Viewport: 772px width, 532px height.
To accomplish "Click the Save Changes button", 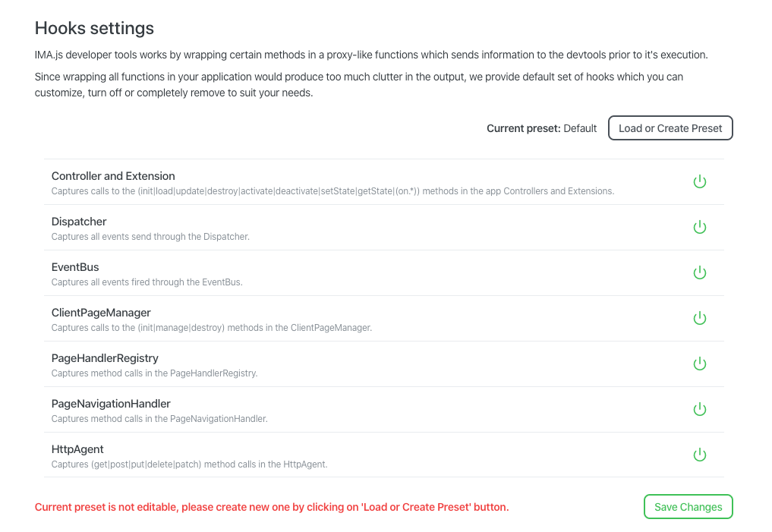I will (688, 507).
